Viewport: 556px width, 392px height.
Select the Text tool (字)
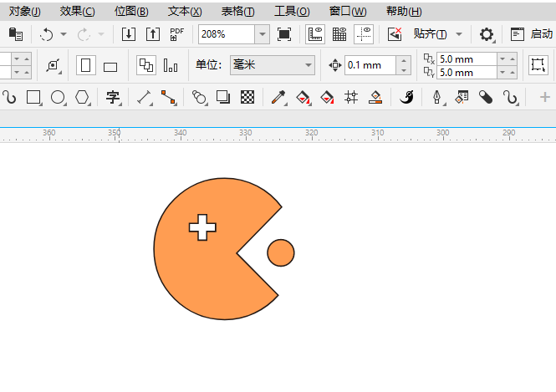click(x=113, y=98)
